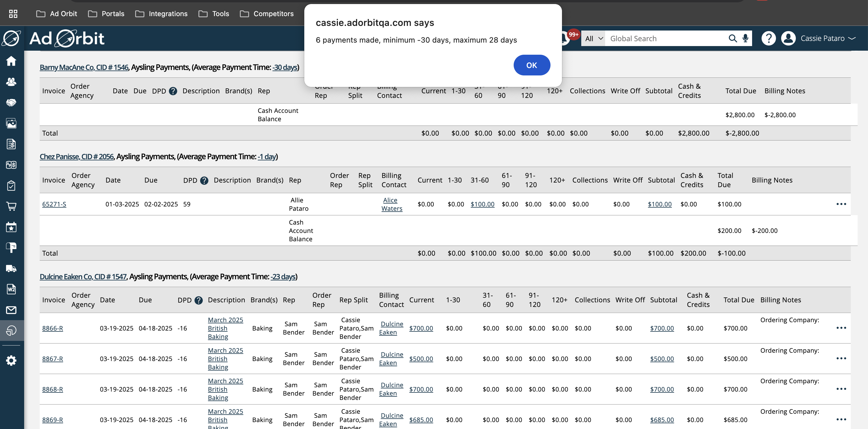Screen dimensions: 868x429
Task: Open the image gallery icon in sidebar
Action: click(12, 124)
